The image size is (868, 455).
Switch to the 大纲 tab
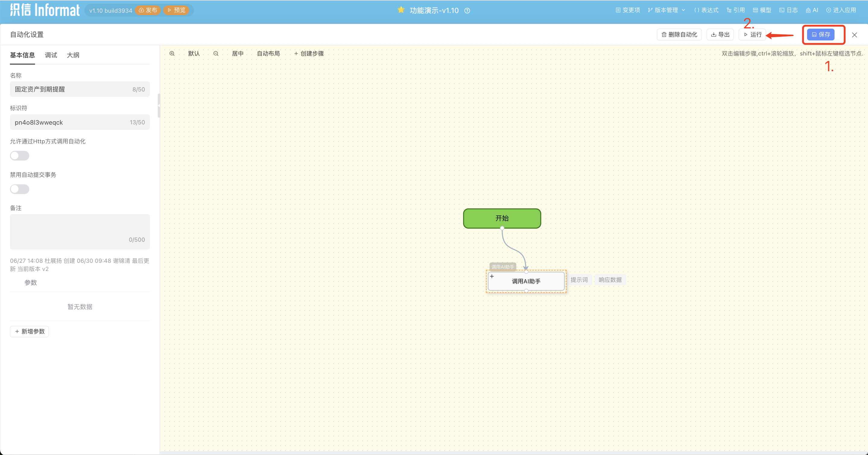pyautogui.click(x=73, y=55)
